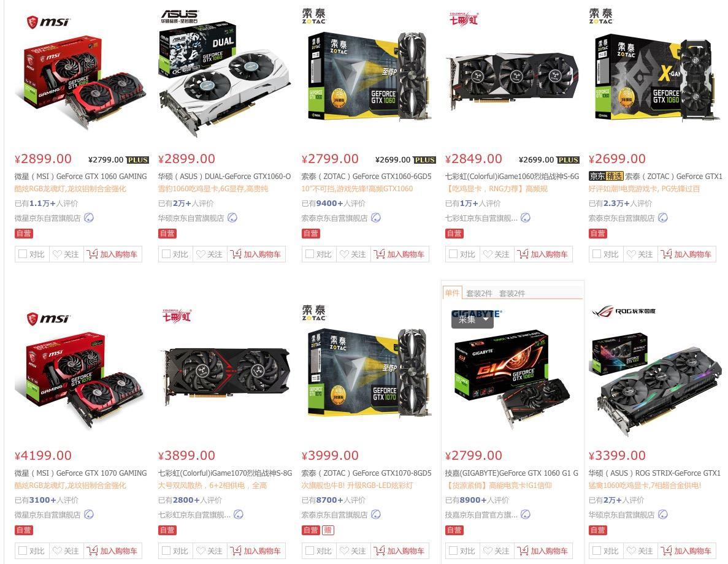The width and height of the screenshot is (728, 564).
Task: Click the ASUS DUAL GTX1060 product image
Action: [x=224, y=78]
